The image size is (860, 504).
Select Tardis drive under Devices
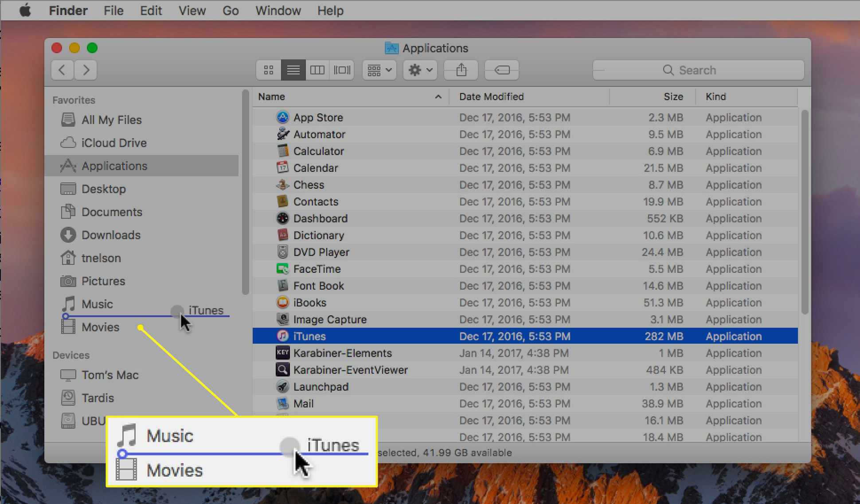[x=142, y=398]
